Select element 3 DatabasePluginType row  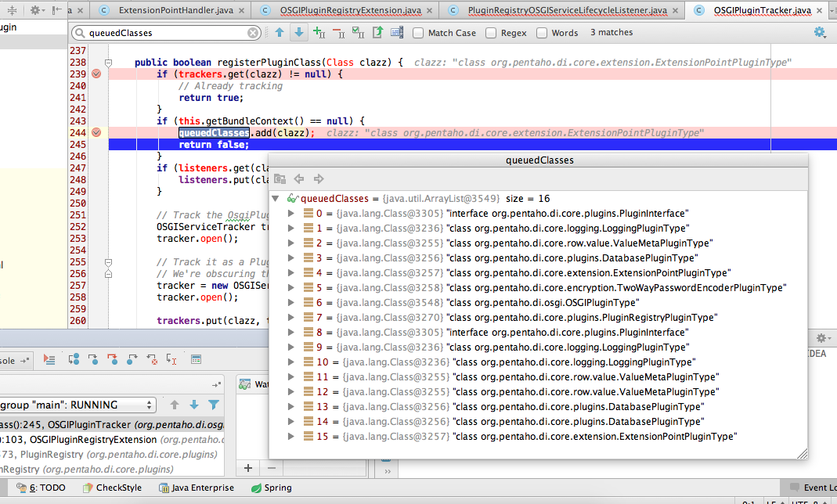(538, 258)
